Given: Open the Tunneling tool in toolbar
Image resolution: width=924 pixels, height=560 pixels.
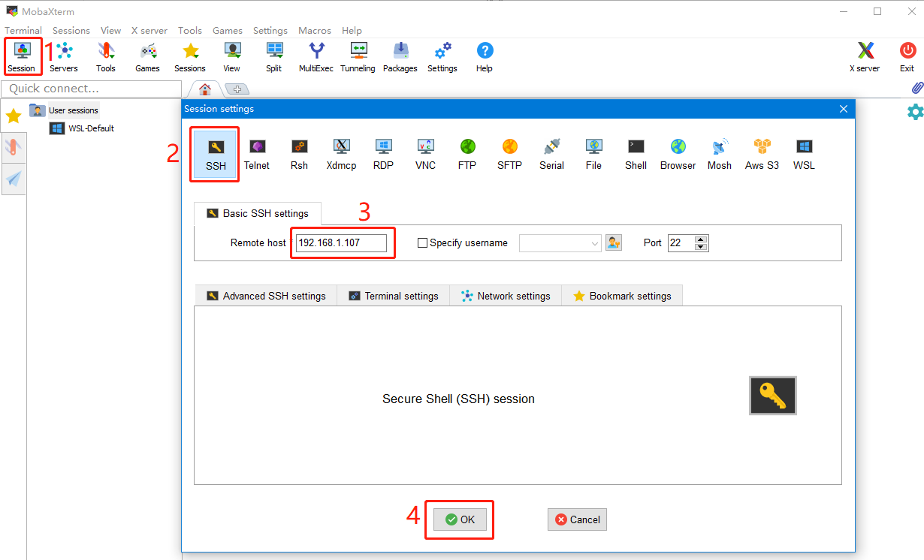Looking at the screenshot, I should 357,57.
